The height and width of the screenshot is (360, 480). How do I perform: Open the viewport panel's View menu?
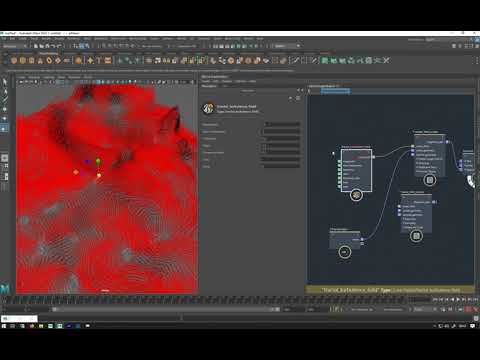point(21,77)
